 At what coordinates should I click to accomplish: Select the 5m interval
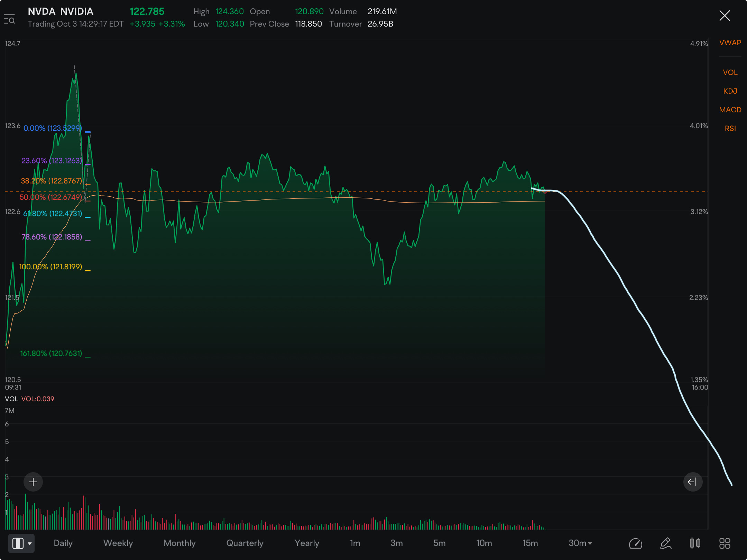click(x=439, y=543)
